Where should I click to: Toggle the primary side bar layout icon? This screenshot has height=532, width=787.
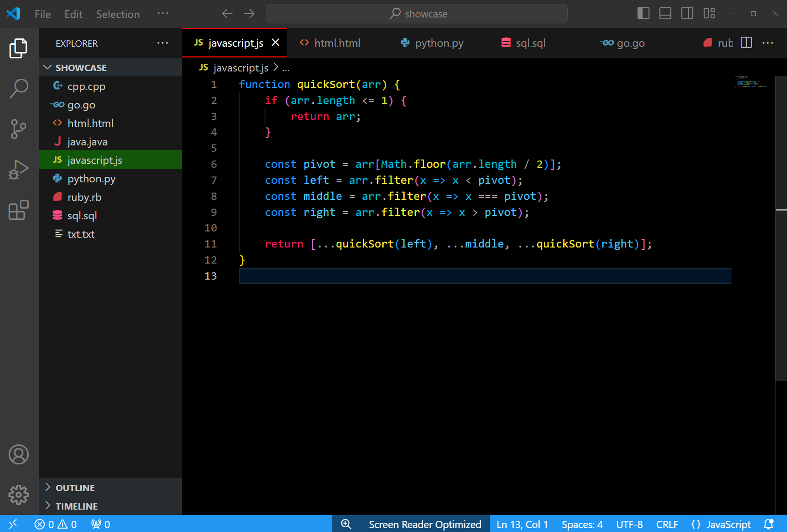pos(643,14)
